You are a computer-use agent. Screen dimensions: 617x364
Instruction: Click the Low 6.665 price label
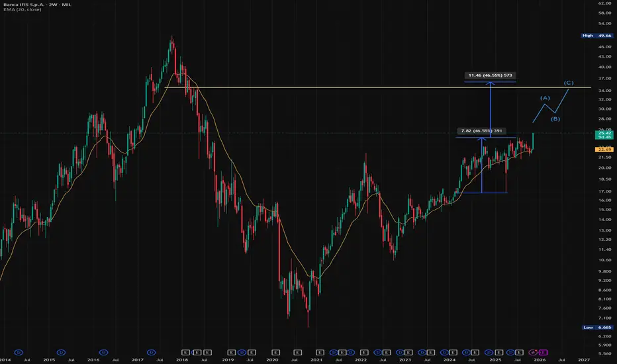597,328
